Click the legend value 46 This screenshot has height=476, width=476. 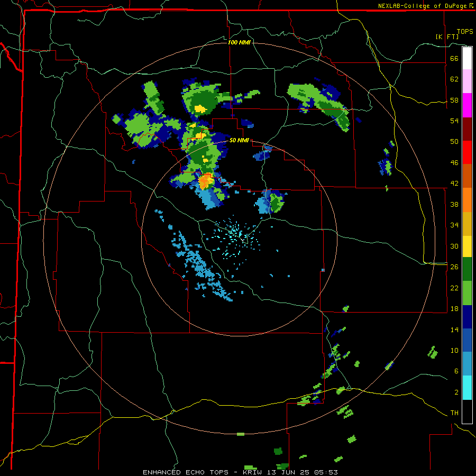(454, 163)
